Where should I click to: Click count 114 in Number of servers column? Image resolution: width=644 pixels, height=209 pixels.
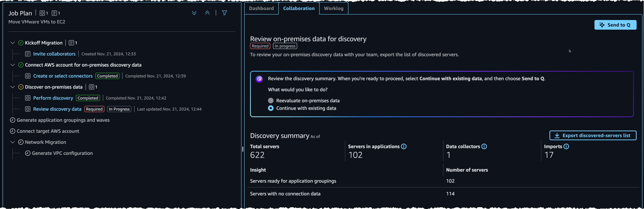click(x=450, y=194)
